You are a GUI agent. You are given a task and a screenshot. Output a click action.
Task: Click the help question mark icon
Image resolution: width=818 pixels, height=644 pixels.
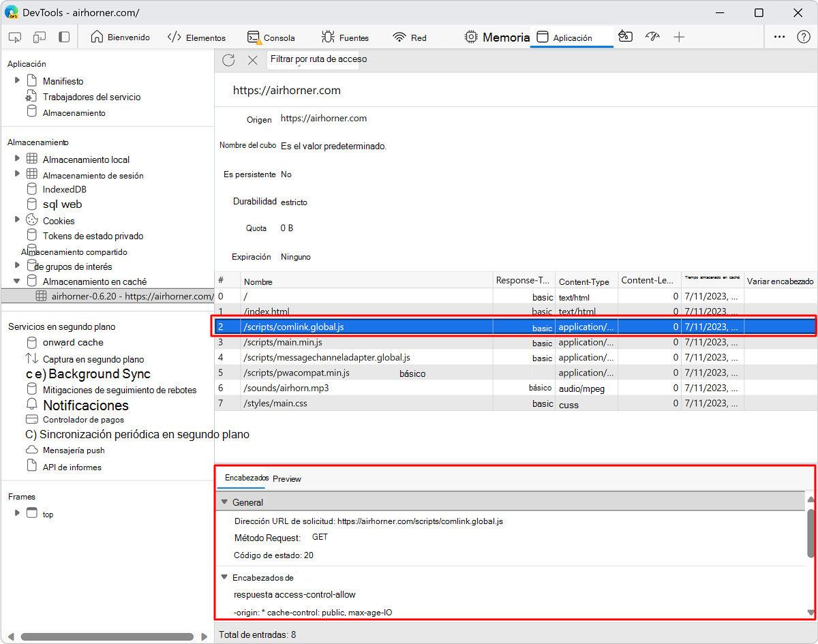[x=804, y=37]
